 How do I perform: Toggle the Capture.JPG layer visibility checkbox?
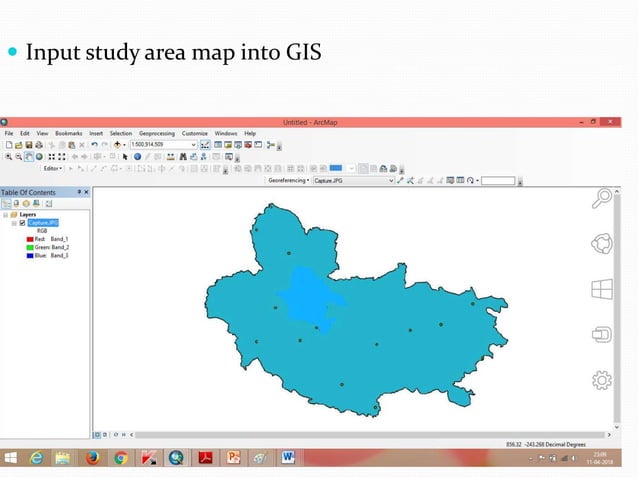(x=23, y=223)
